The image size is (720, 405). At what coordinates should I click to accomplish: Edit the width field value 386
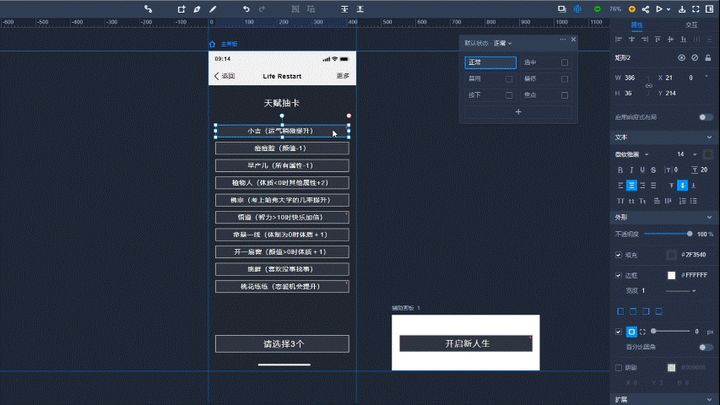click(x=630, y=78)
